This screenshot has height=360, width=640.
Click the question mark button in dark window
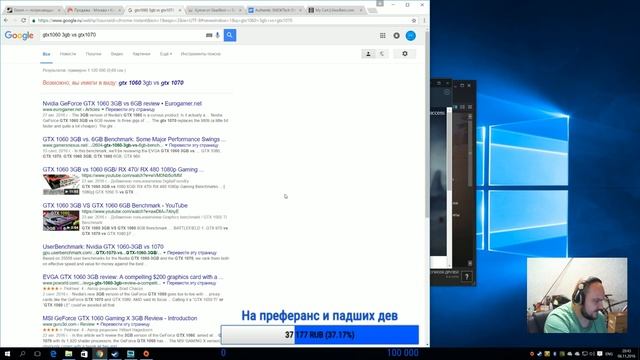click(x=467, y=277)
